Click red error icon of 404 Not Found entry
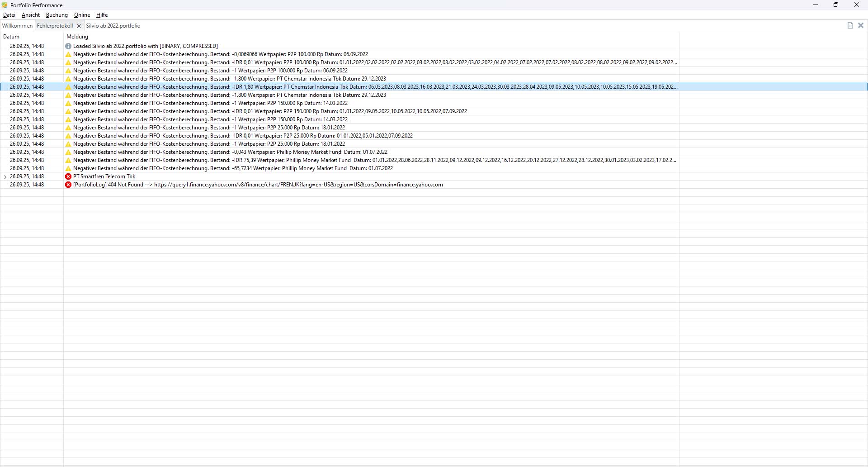The image size is (868, 467). click(x=68, y=185)
